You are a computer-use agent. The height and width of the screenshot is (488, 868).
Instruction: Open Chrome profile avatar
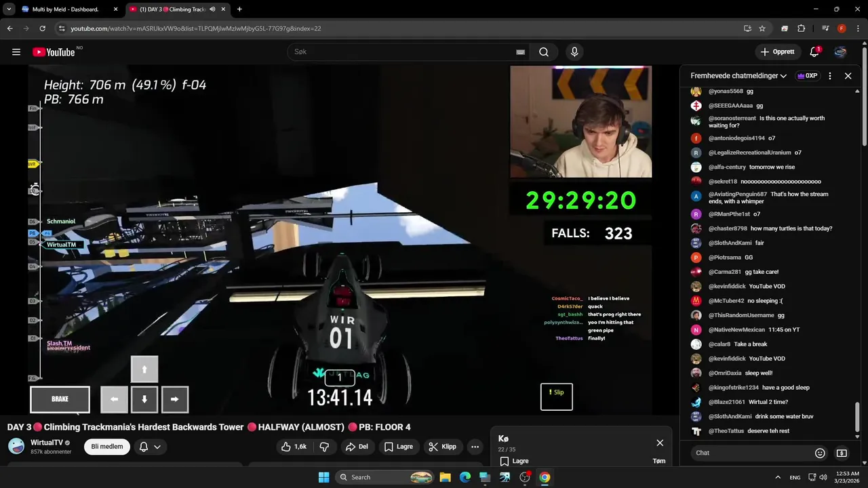tap(842, 28)
